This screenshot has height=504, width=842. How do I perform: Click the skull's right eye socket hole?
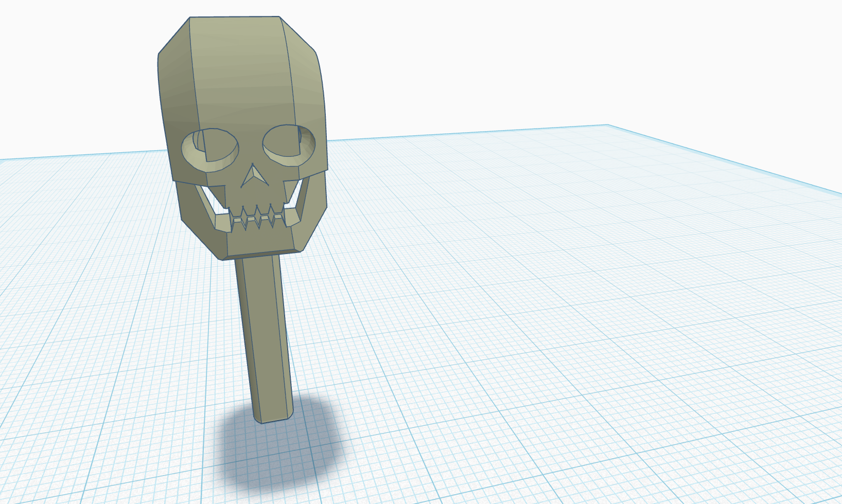click(x=289, y=145)
